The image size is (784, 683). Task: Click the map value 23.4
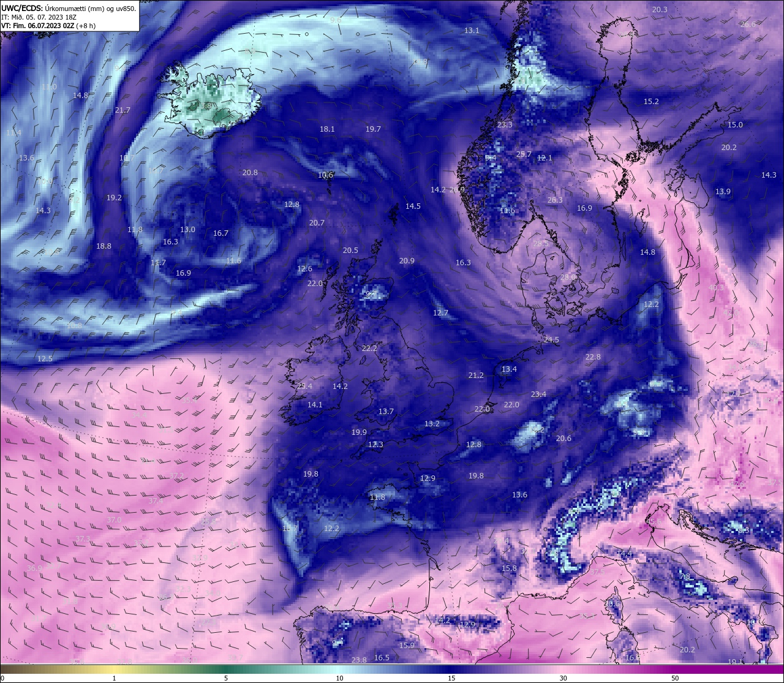coord(538,394)
